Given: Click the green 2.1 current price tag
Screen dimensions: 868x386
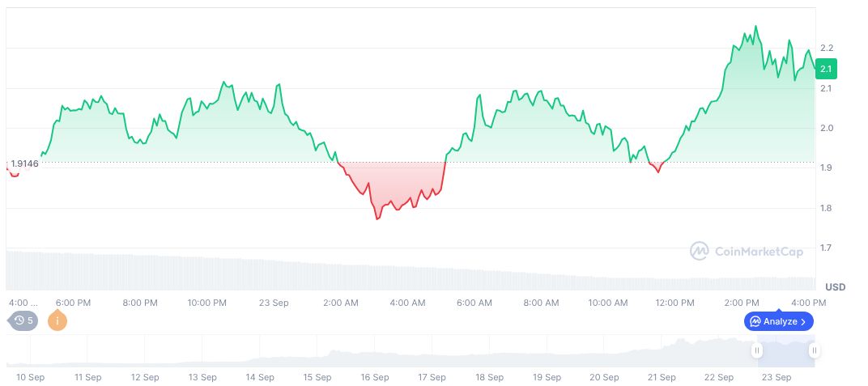Looking at the screenshot, I should (827, 69).
